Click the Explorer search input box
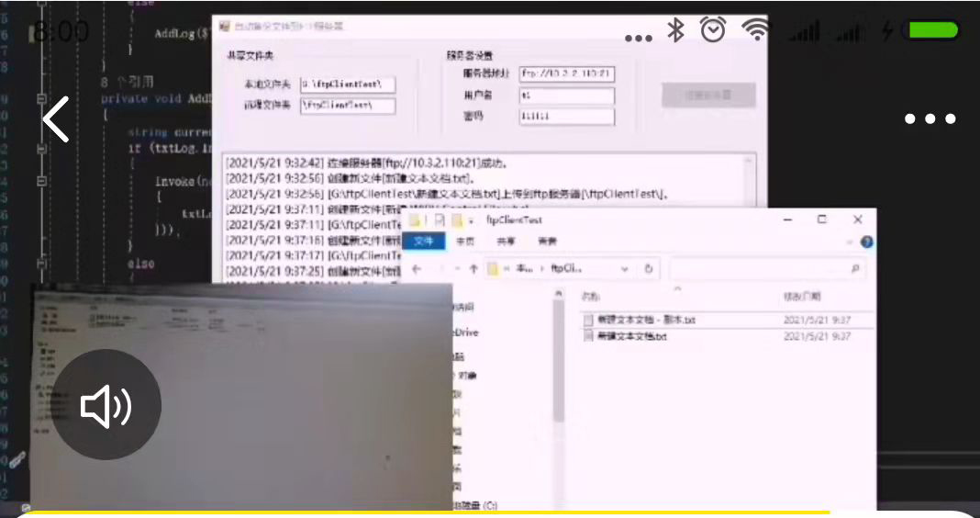This screenshot has height=518, width=980. click(x=767, y=269)
